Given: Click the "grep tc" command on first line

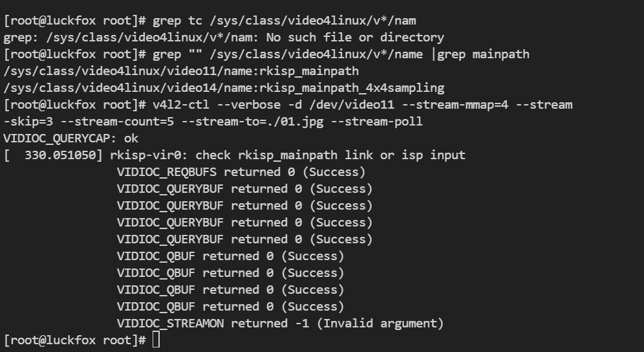Looking at the screenshot, I should [x=177, y=20].
